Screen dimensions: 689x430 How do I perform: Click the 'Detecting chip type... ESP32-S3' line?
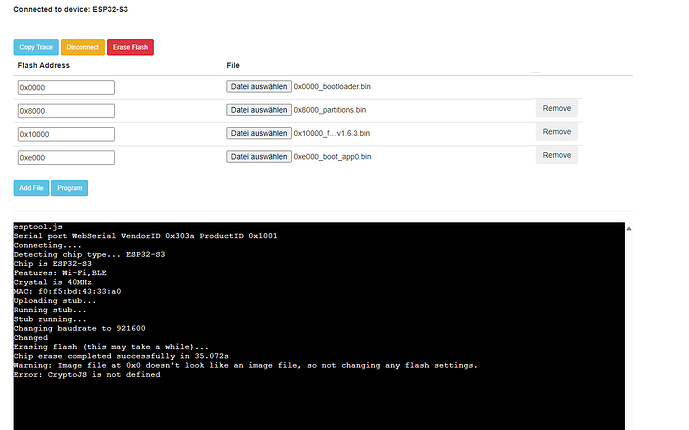click(x=90, y=254)
